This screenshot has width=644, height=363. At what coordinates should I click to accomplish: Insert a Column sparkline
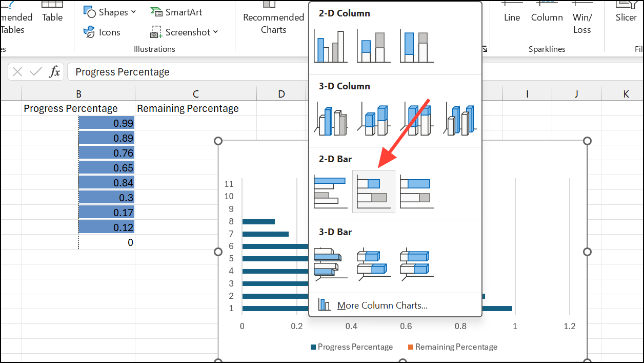click(547, 17)
